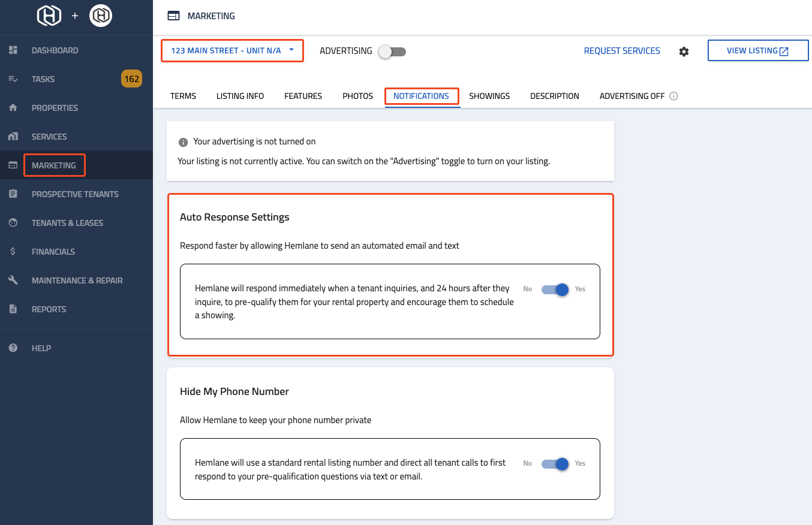812x525 pixels.
Task: Select the Notifications tab
Action: coord(421,96)
